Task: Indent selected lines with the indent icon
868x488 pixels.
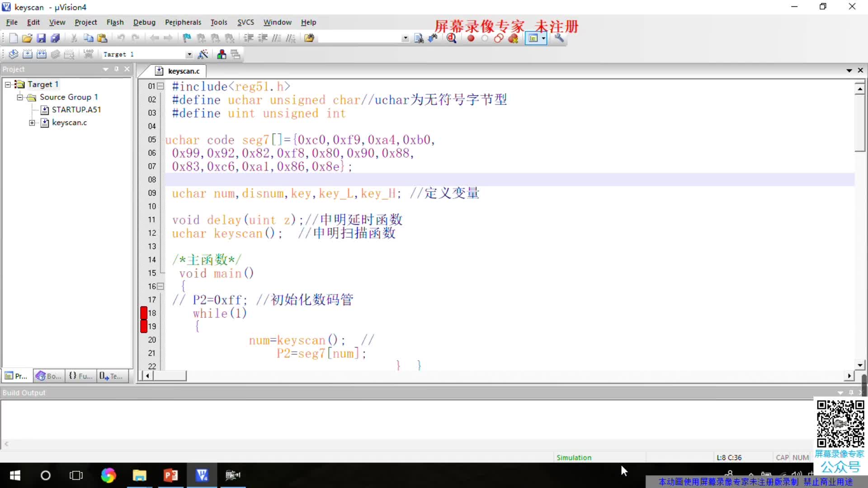Action: click(249, 38)
